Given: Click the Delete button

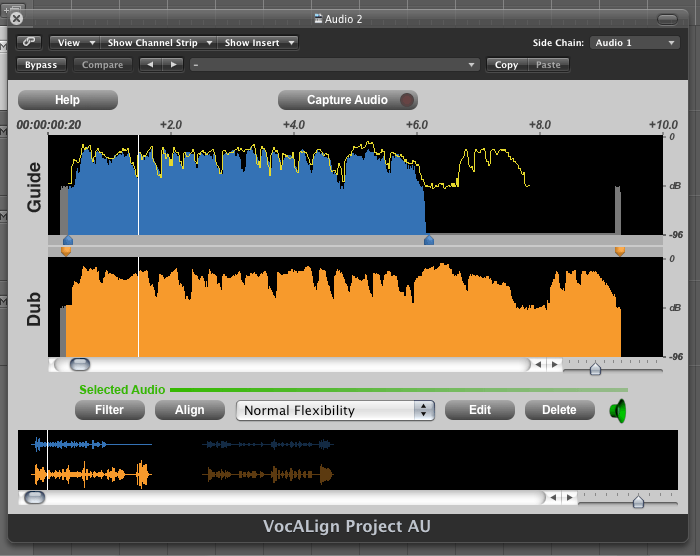Looking at the screenshot, I should (559, 410).
